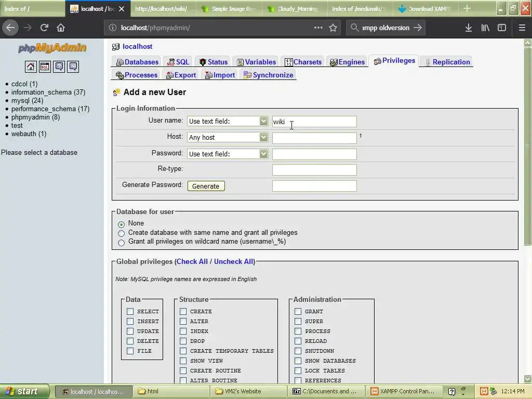Open the Charsets tab
The width and height of the screenshot is (532, 399).
click(x=303, y=62)
